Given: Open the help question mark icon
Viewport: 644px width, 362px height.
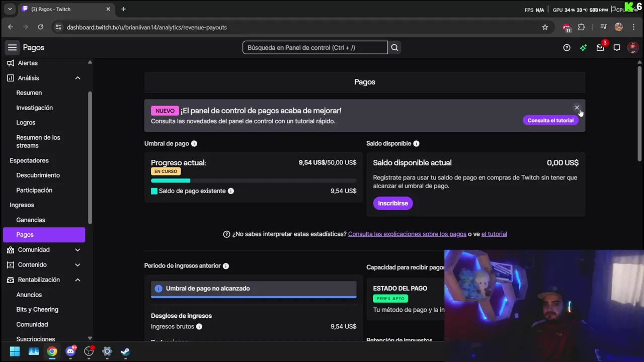Looking at the screenshot, I should pos(567,48).
